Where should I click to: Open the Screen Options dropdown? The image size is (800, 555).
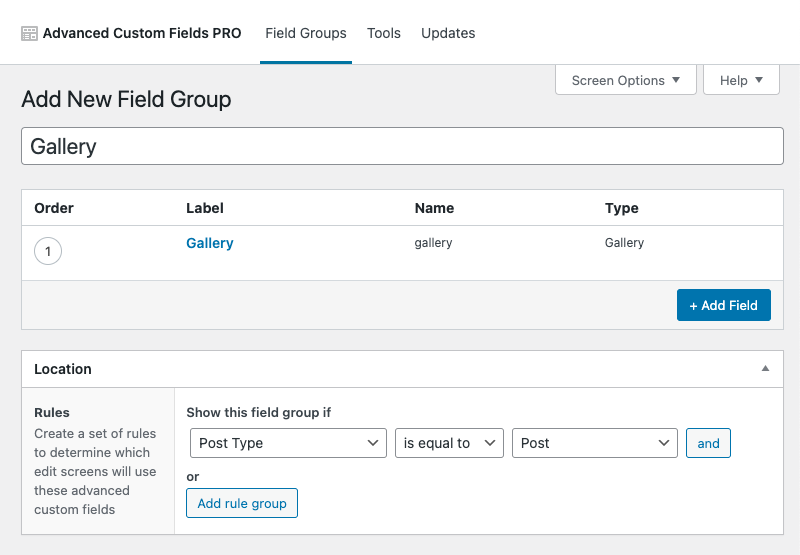(625, 80)
